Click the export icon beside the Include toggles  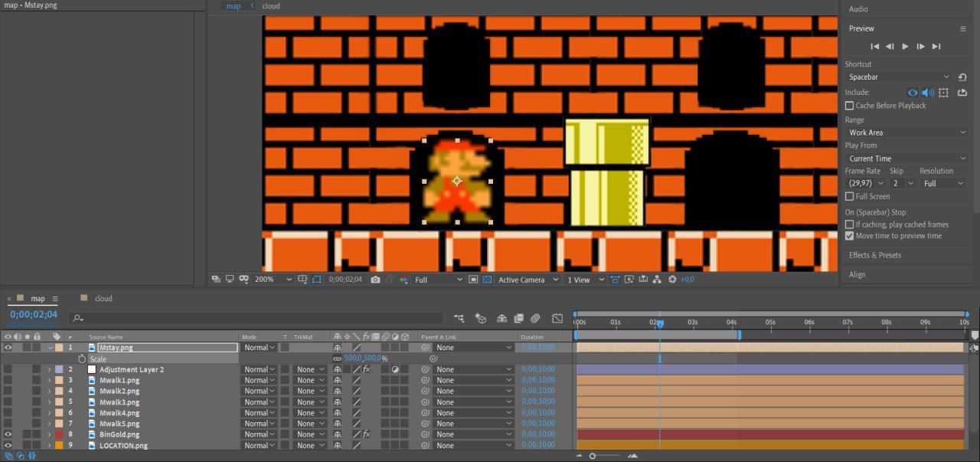[x=962, y=93]
